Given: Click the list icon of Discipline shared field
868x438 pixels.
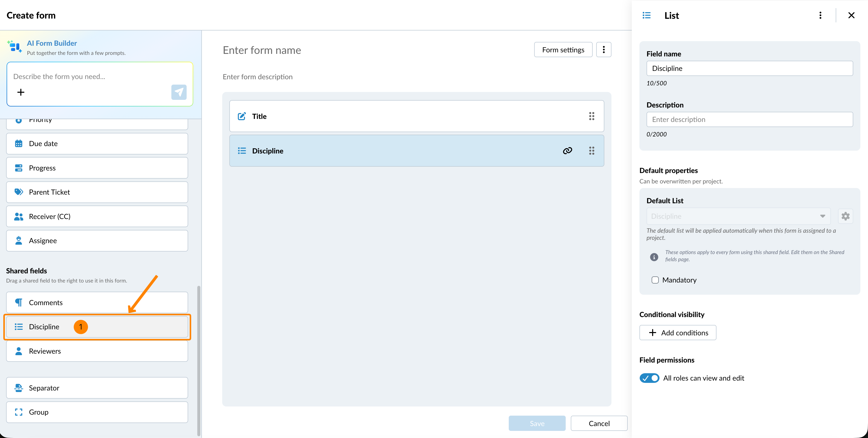Looking at the screenshot, I should (x=19, y=327).
